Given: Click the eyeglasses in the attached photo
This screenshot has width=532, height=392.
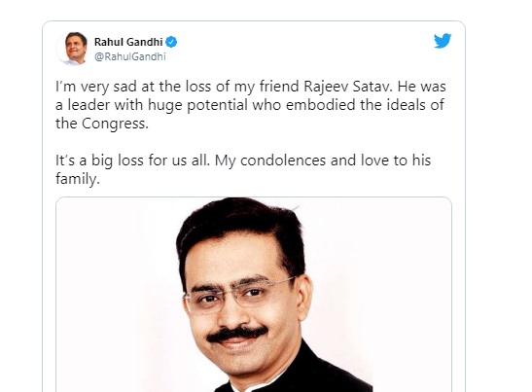Looking at the screenshot, I should [237, 296].
